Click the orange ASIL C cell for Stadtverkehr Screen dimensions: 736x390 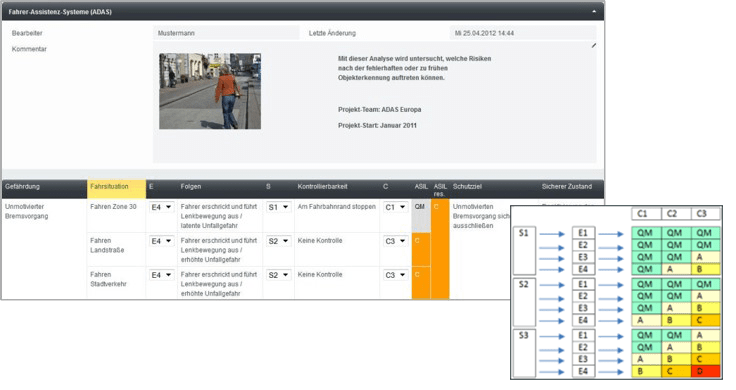point(421,283)
